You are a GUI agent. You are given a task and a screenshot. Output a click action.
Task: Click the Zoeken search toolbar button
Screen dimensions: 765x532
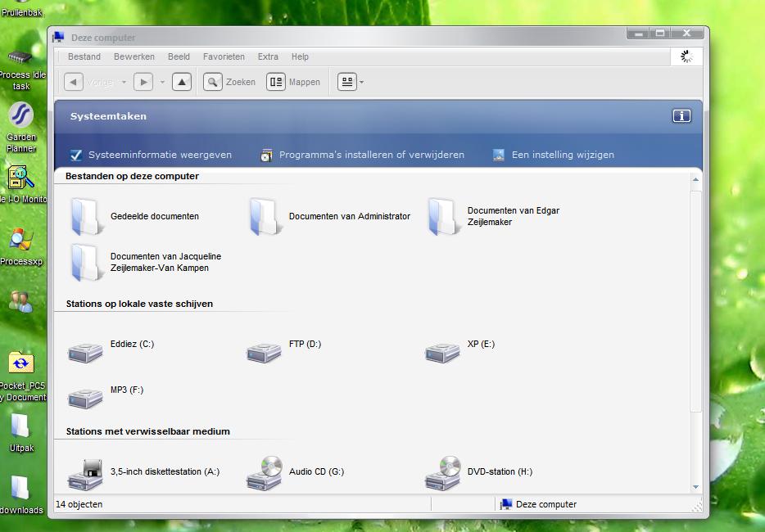click(230, 82)
